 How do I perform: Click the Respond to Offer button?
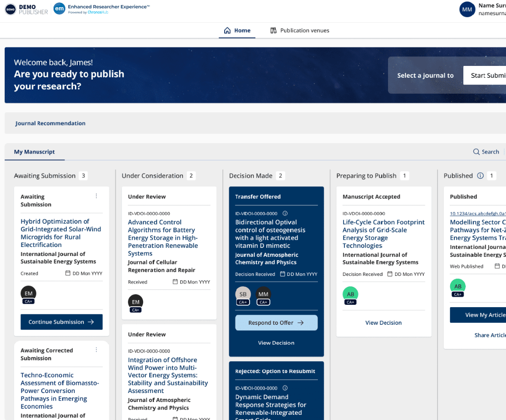click(x=276, y=322)
